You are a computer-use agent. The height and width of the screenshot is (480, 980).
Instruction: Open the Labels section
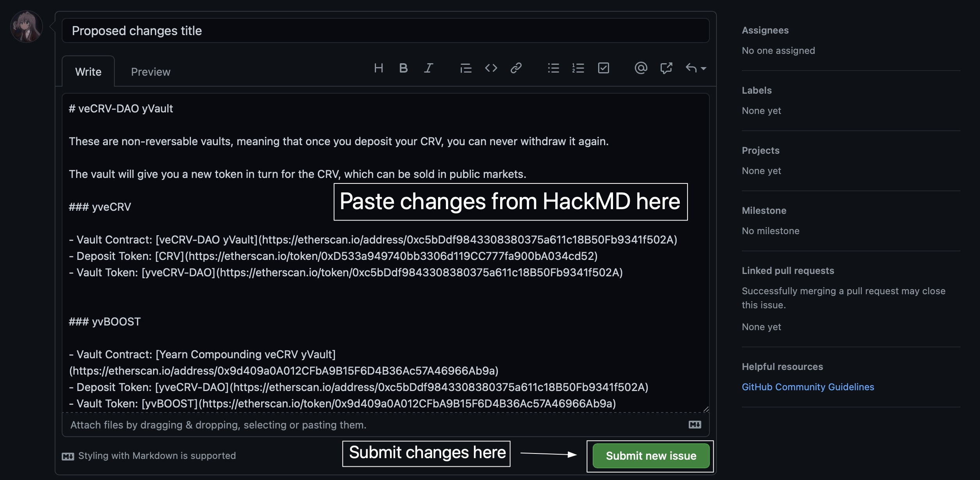point(756,91)
